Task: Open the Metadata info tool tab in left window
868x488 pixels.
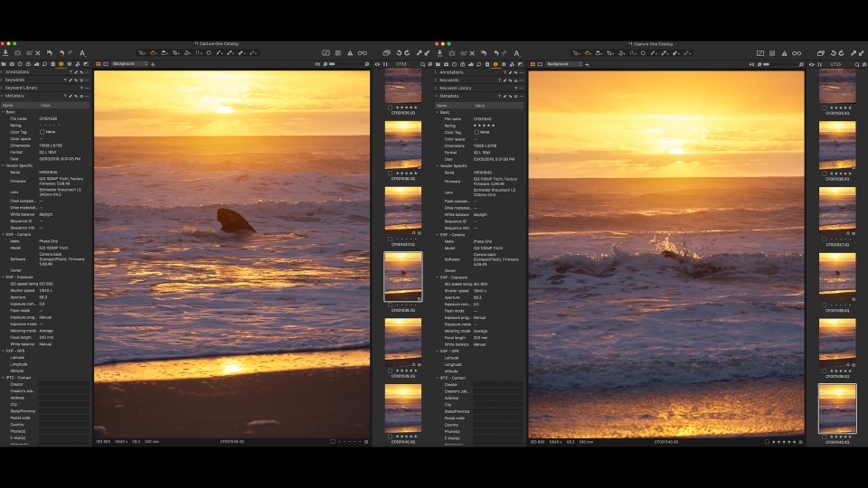Action: 61,64
